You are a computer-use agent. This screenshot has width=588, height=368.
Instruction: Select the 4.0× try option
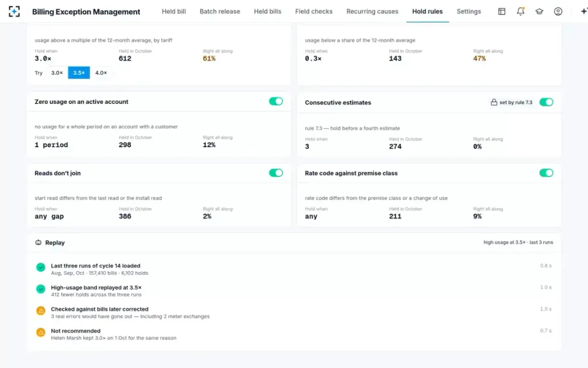101,73
